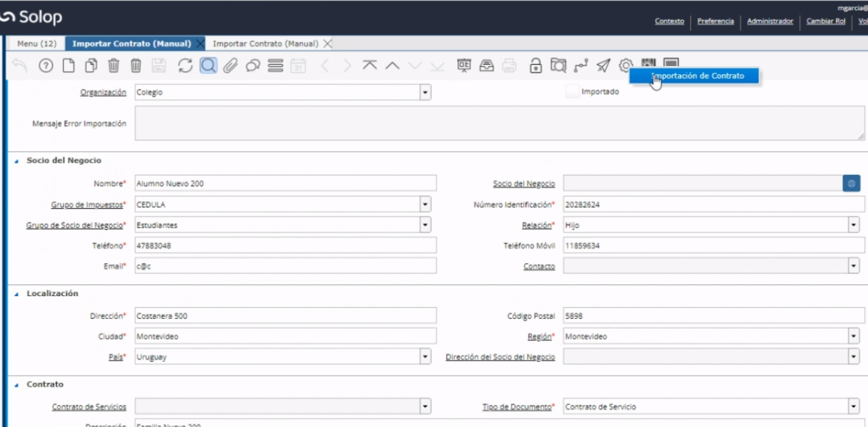Open record search with the magnifier icon
Screen dimensions: 868x427
coord(208,66)
